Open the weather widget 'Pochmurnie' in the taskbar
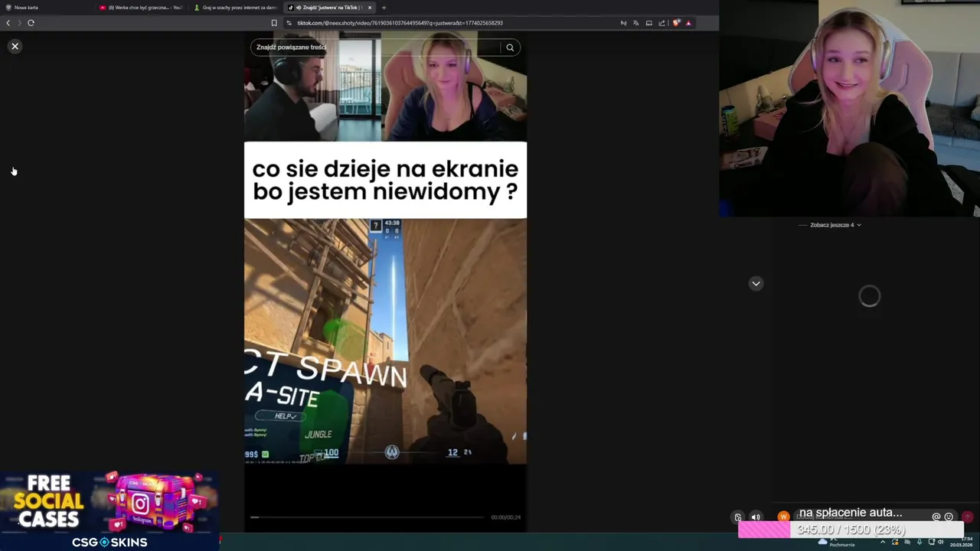Screen dimensions: 980x551 tap(836, 542)
